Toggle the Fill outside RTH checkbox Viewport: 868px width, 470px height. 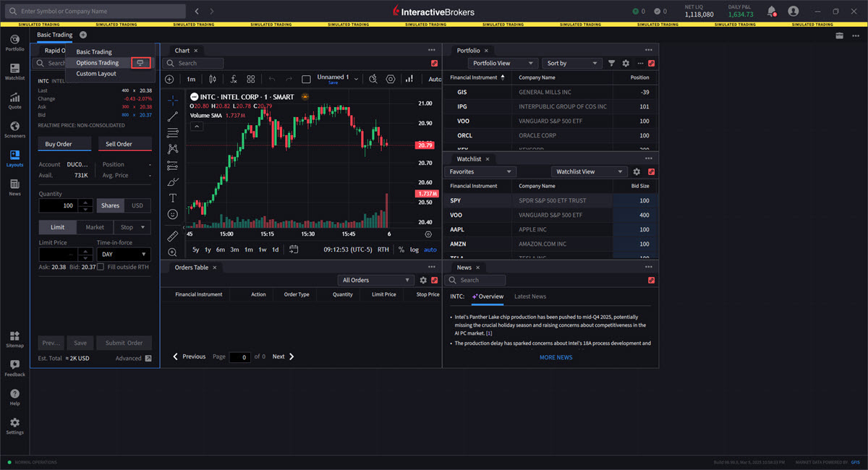101,267
